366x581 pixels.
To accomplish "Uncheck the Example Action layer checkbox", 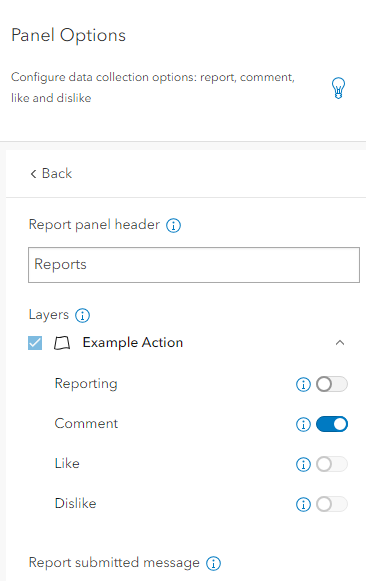I will (35, 343).
